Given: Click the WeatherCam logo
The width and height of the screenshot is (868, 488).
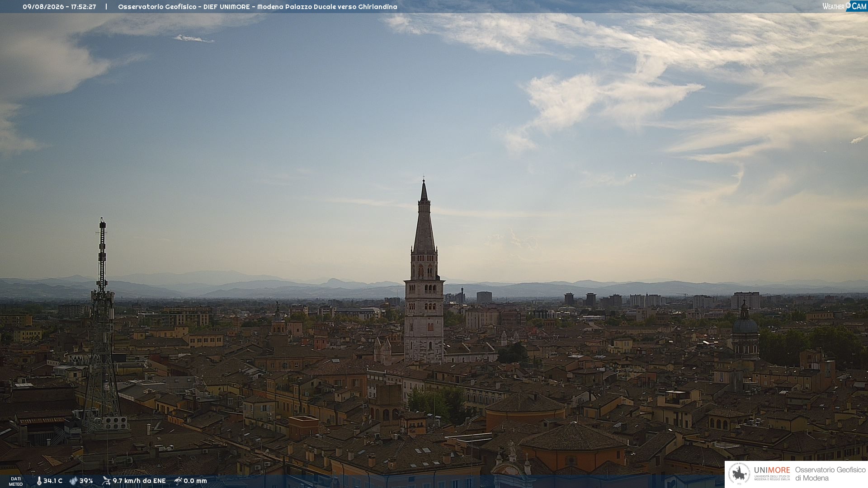Looking at the screenshot, I should (844, 6).
